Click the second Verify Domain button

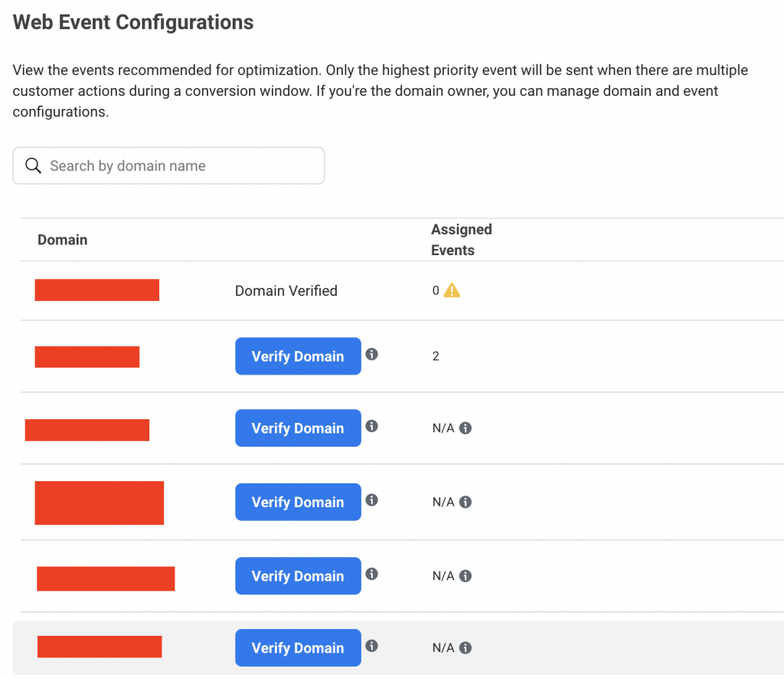(298, 428)
